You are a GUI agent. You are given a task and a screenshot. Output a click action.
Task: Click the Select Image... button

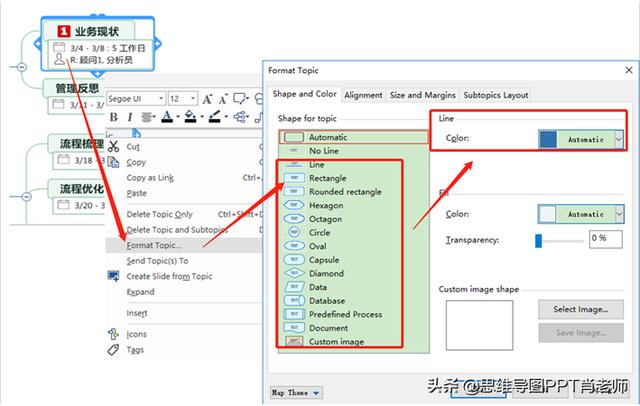click(581, 309)
